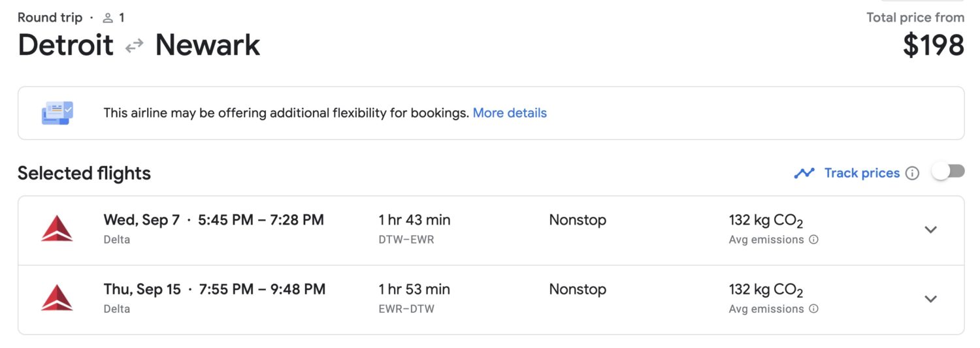Click the Delta logo on the Sep 7 flight
The height and width of the screenshot is (348, 980).
point(57,229)
